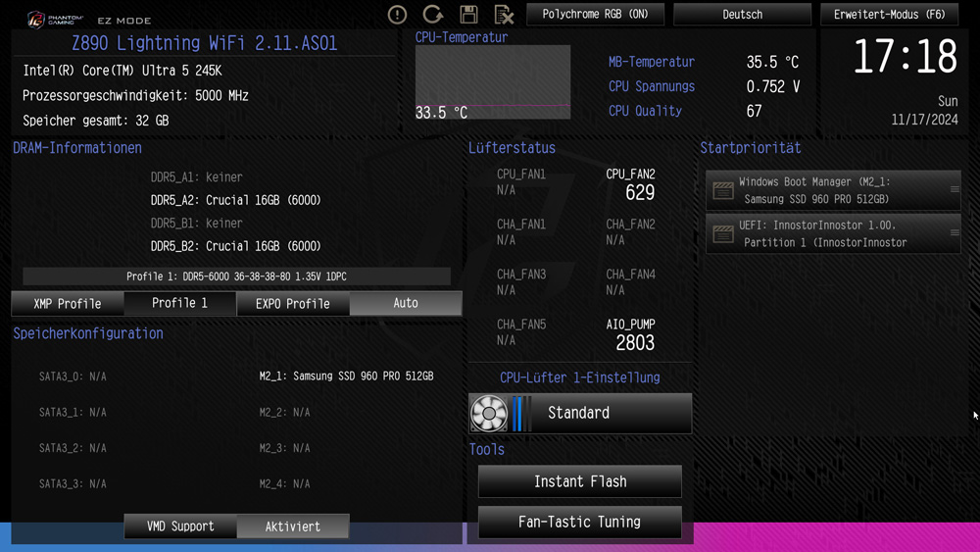Select the EXPO Profile tab
Screen dimensions: 980x552
292,304
